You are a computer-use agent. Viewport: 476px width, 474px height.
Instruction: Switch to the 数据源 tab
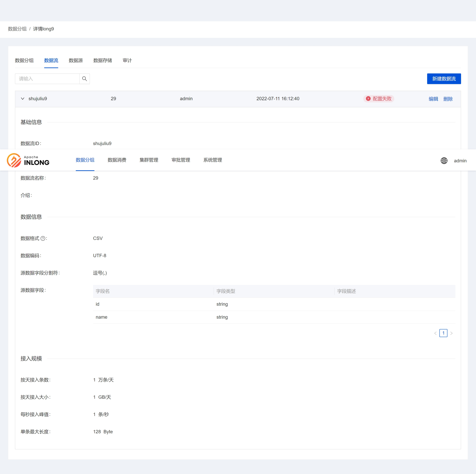click(x=76, y=60)
